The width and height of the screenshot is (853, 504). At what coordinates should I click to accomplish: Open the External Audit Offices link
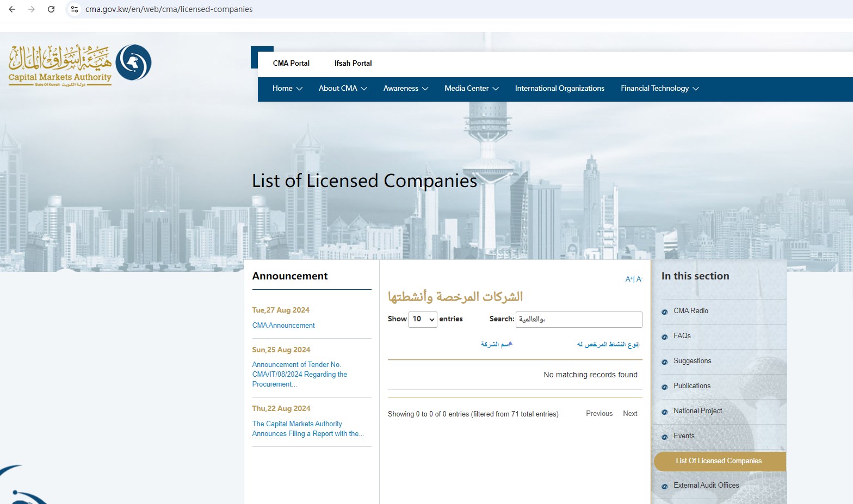(706, 485)
